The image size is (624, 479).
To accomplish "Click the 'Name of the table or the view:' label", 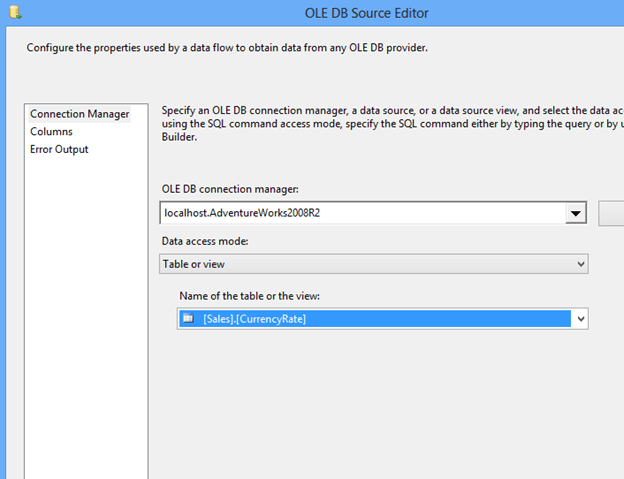I will [254, 296].
